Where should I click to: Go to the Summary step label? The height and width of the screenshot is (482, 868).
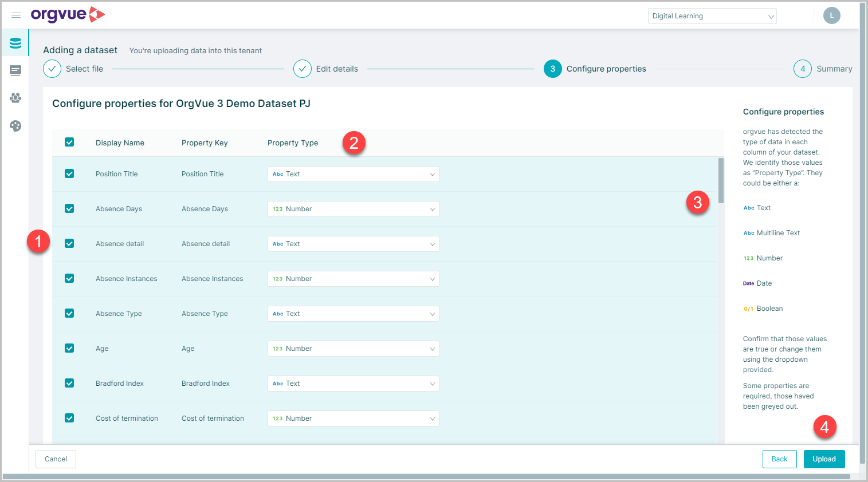click(x=834, y=69)
